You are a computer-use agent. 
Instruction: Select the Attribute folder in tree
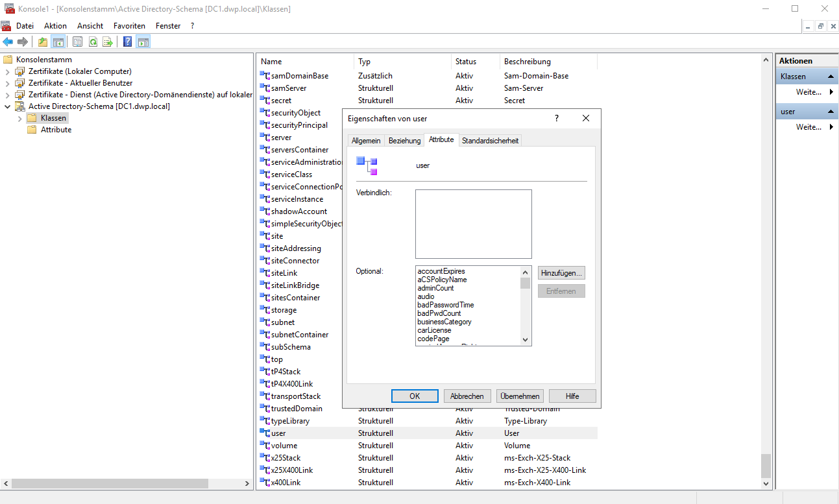pyautogui.click(x=56, y=130)
